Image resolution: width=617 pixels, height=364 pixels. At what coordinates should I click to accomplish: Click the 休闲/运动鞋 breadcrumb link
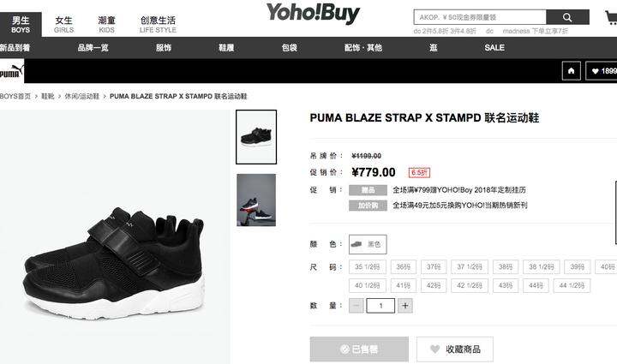point(82,96)
